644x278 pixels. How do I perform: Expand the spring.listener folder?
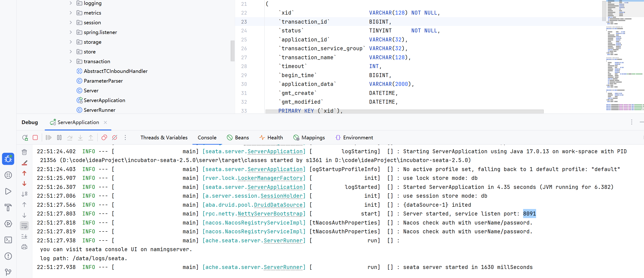pyautogui.click(x=71, y=32)
